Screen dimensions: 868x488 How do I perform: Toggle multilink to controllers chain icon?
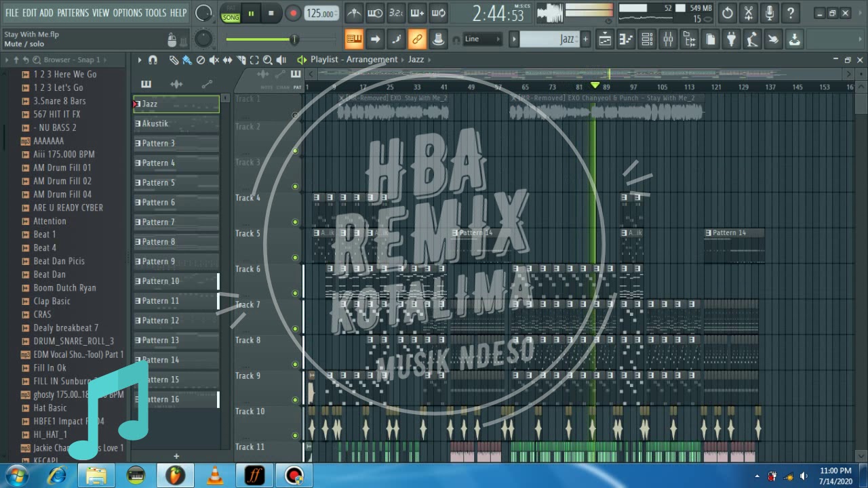tap(417, 39)
